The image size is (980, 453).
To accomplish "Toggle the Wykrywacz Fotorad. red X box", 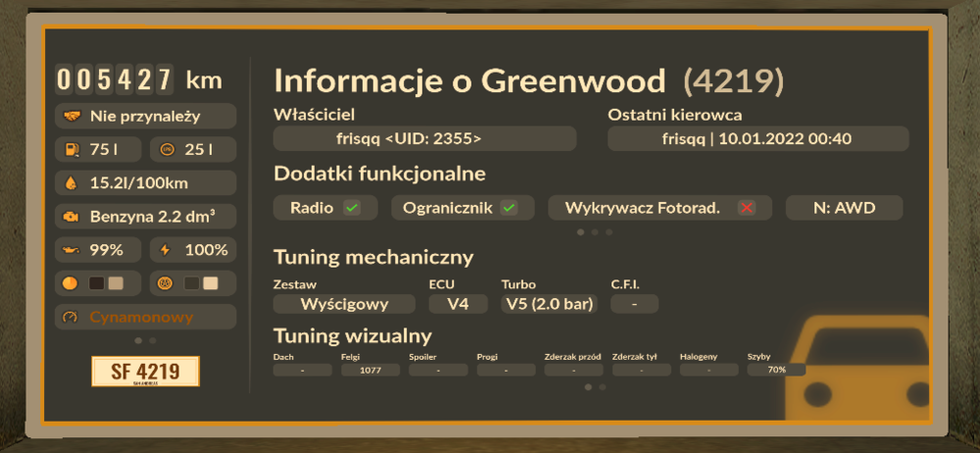I will [x=746, y=208].
